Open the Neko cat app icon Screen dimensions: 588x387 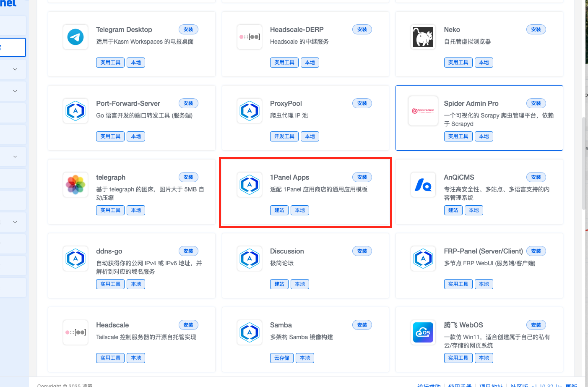(x=423, y=37)
